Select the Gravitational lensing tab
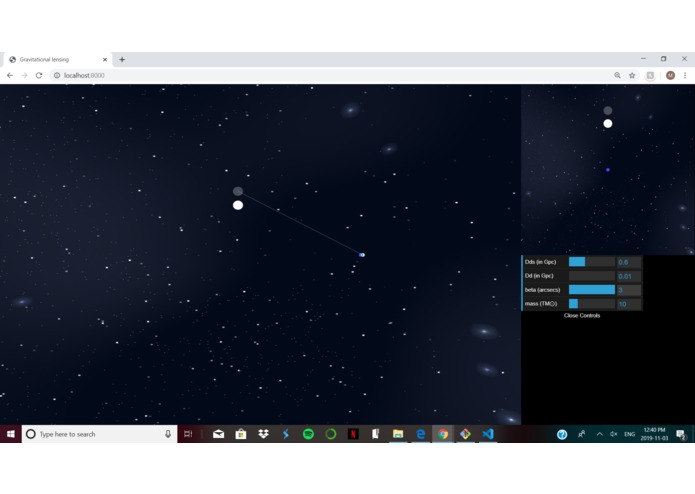Viewport: 695px width, 494px height. pos(58,59)
